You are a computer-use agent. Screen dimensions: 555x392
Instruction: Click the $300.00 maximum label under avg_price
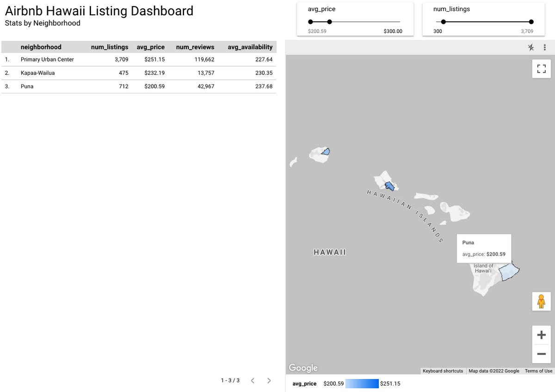click(393, 31)
